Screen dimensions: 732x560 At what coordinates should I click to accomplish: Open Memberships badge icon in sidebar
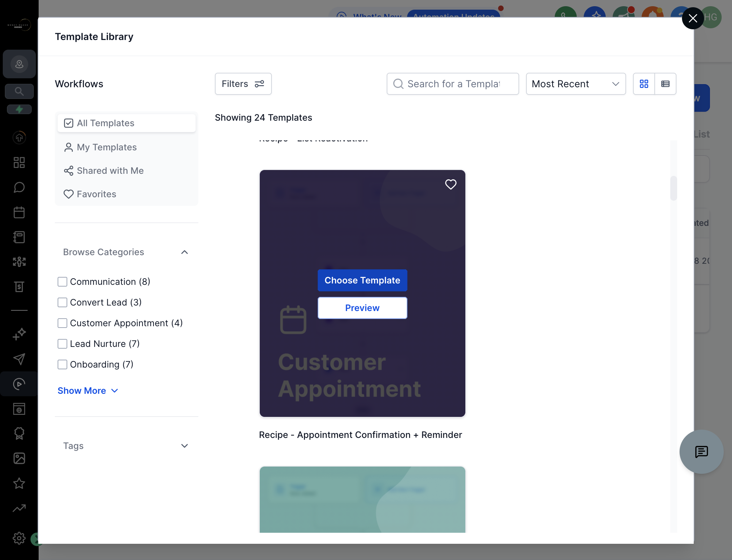pos(19,433)
